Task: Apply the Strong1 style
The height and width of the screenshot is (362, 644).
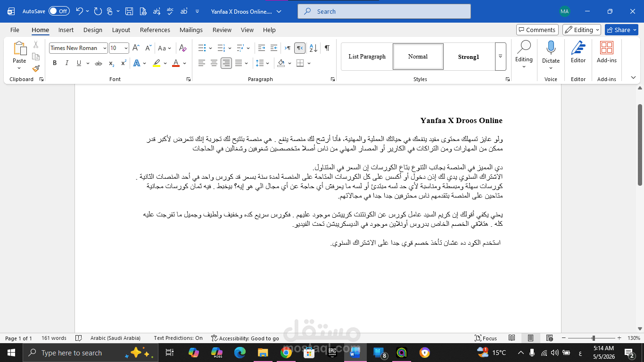Action: tap(469, 57)
